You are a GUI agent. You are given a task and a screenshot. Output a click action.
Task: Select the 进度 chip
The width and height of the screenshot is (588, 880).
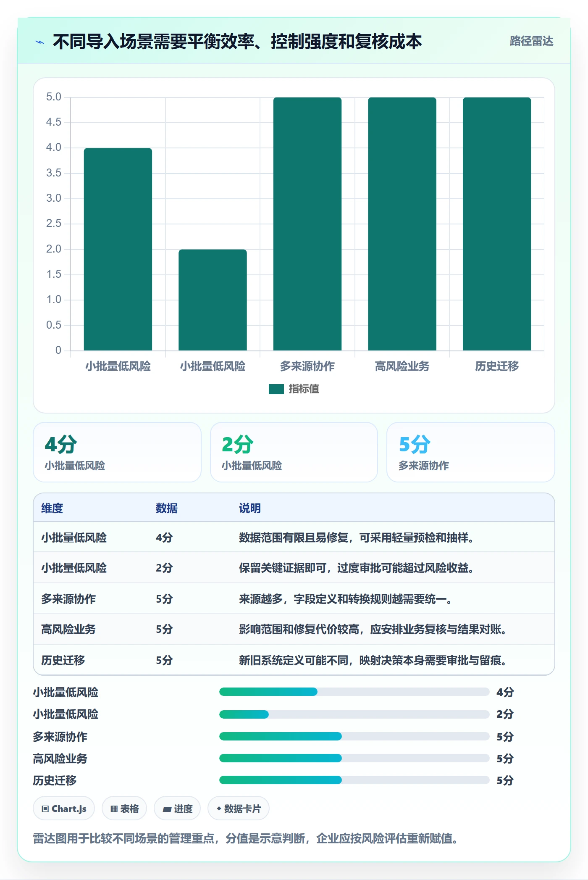click(177, 808)
